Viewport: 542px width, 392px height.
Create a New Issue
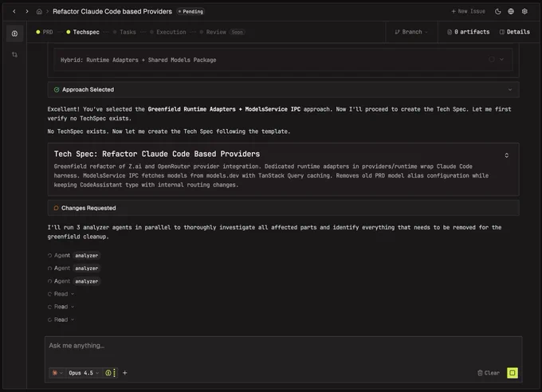(x=468, y=11)
